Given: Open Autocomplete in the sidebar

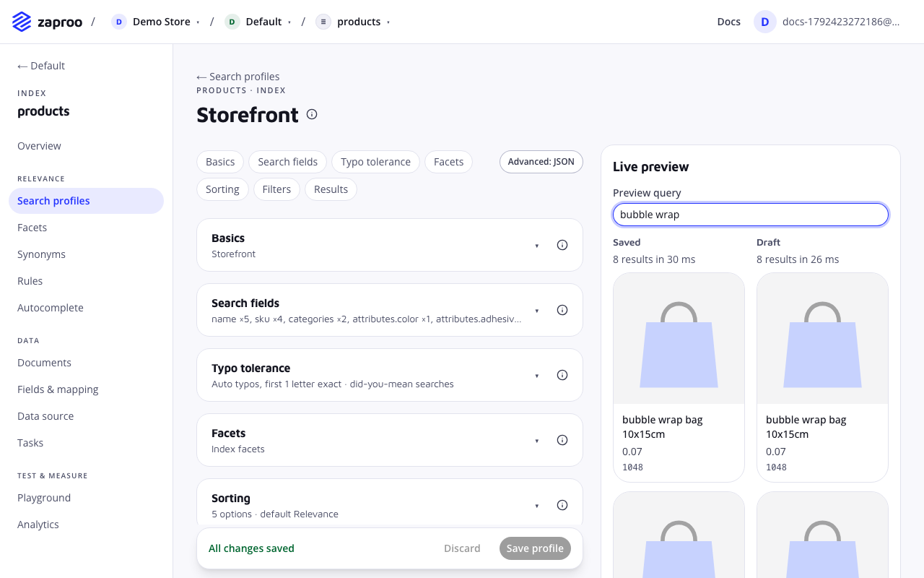Looking at the screenshot, I should pos(87,308).
